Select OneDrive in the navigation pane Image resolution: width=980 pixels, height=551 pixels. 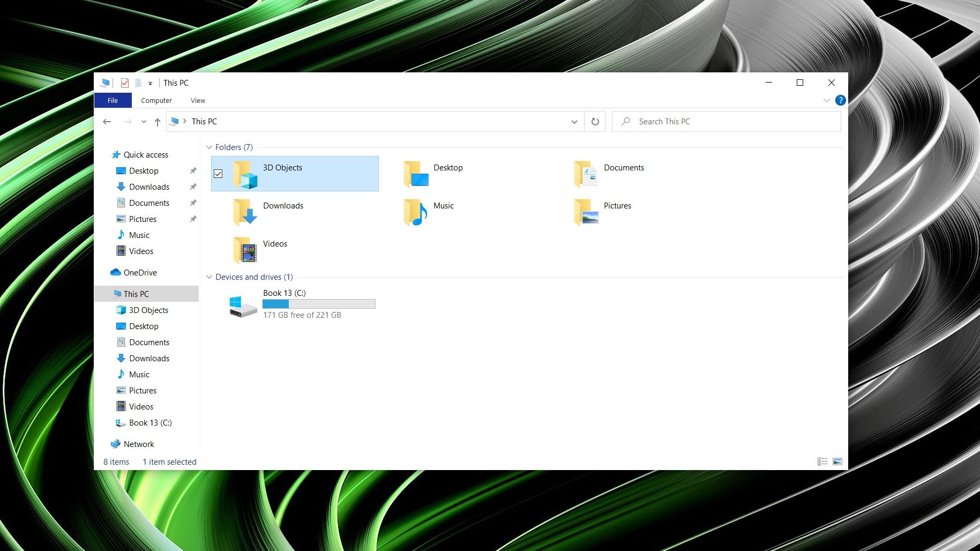click(x=140, y=272)
